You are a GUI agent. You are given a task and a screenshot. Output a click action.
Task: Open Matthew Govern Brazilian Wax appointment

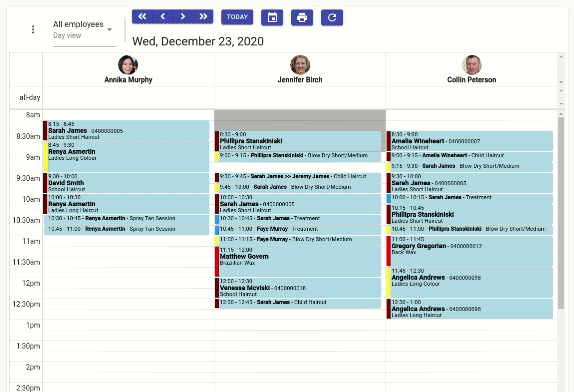pos(298,261)
